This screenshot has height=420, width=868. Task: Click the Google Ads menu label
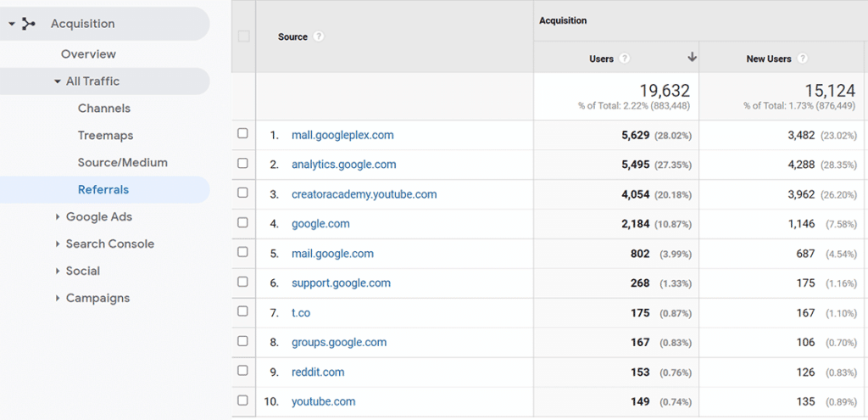pyautogui.click(x=99, y=216)
